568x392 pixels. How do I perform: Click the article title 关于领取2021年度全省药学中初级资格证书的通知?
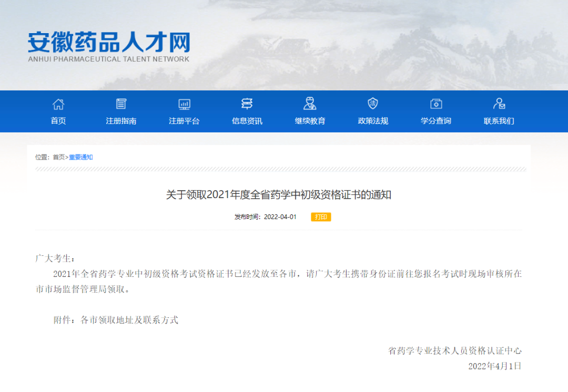tap(279, 195)
